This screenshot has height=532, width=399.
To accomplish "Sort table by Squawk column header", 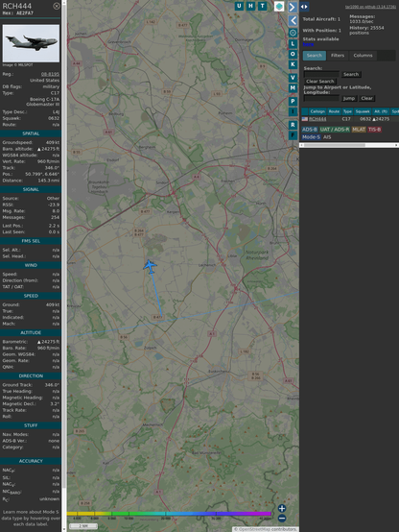I will 363,111.
